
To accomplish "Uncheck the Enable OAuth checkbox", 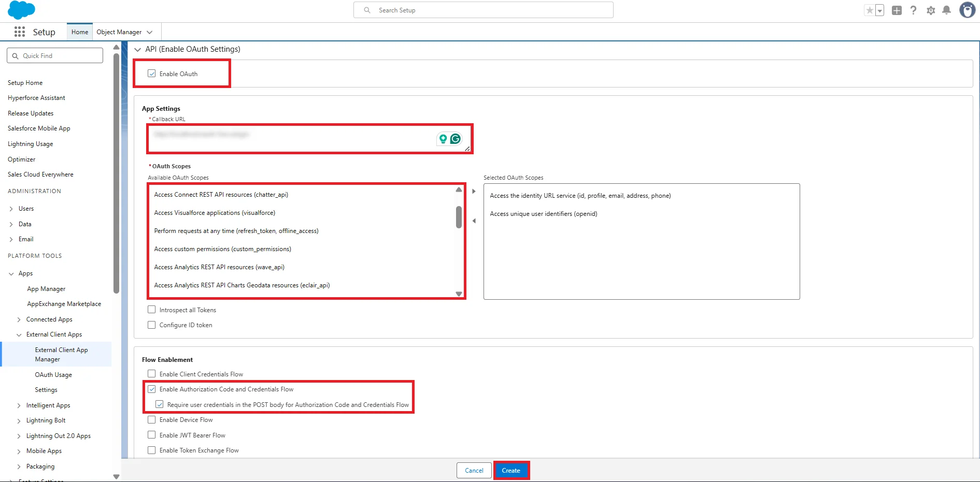I will 151,73.
